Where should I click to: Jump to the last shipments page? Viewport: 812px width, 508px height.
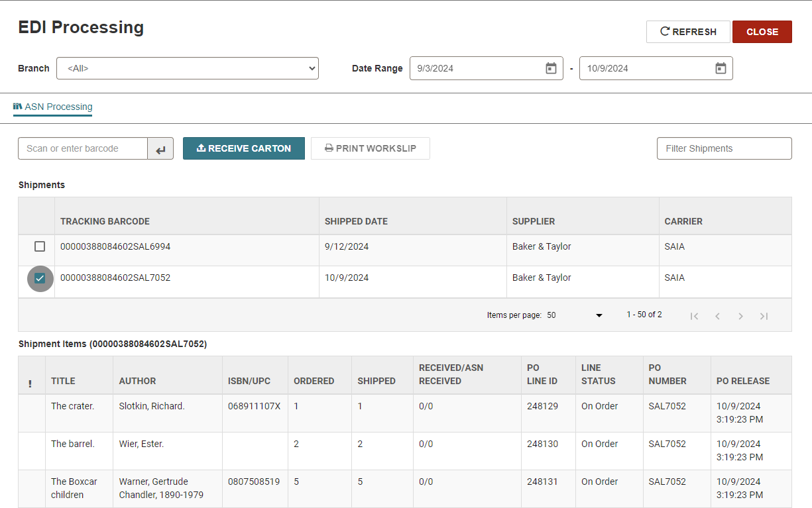click(764, 316)
